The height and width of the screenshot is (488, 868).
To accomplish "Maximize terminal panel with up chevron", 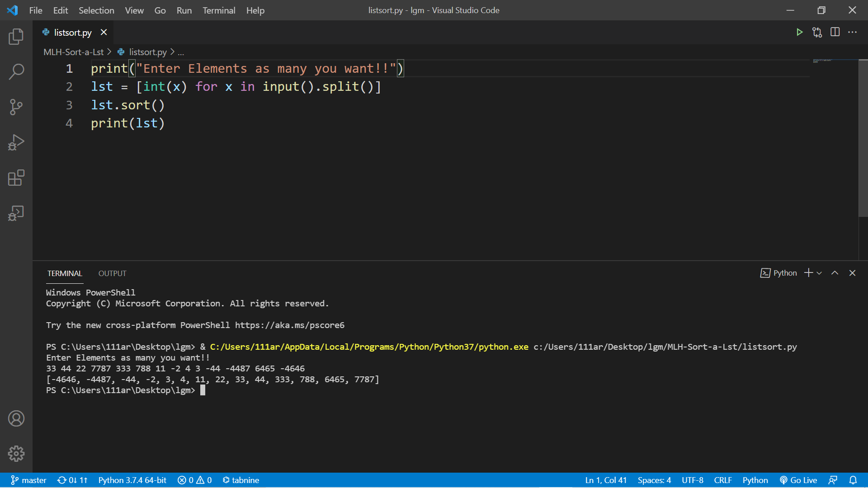I will 835,273.
